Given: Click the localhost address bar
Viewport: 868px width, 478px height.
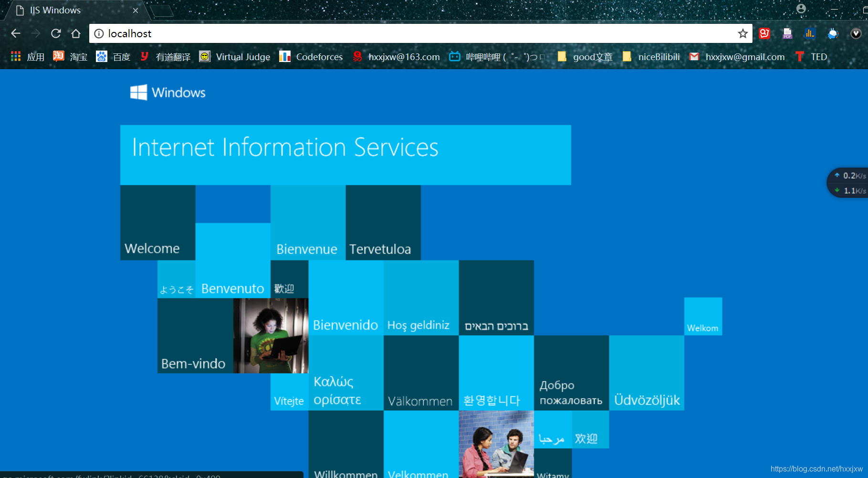Looking at the screenshot, I should [420, 33].
